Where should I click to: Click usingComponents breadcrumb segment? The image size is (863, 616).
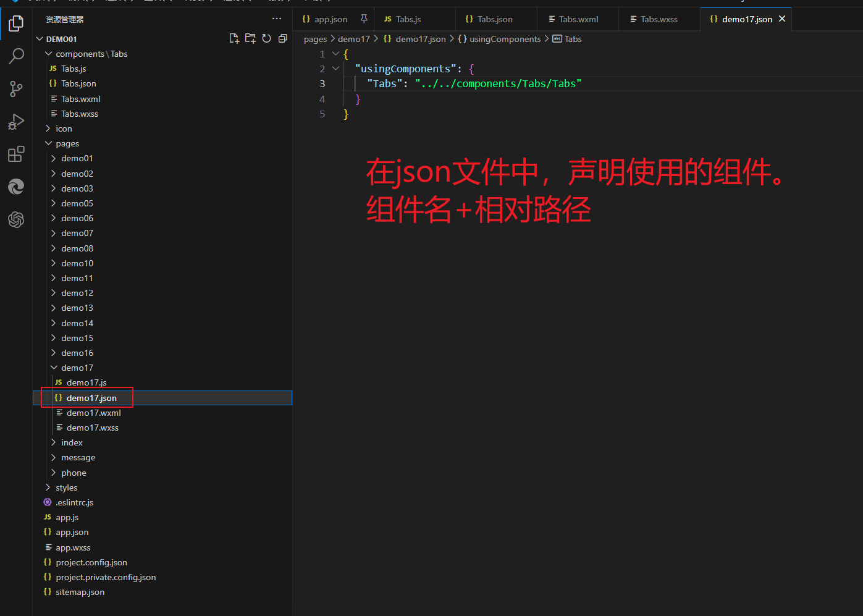499,39
